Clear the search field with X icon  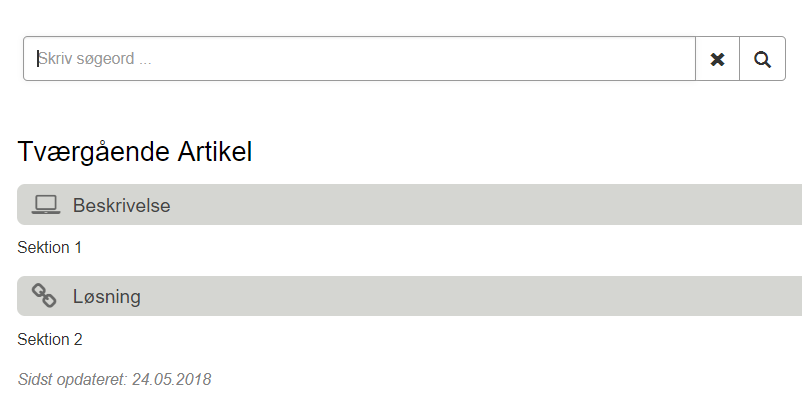pos(717,59)
